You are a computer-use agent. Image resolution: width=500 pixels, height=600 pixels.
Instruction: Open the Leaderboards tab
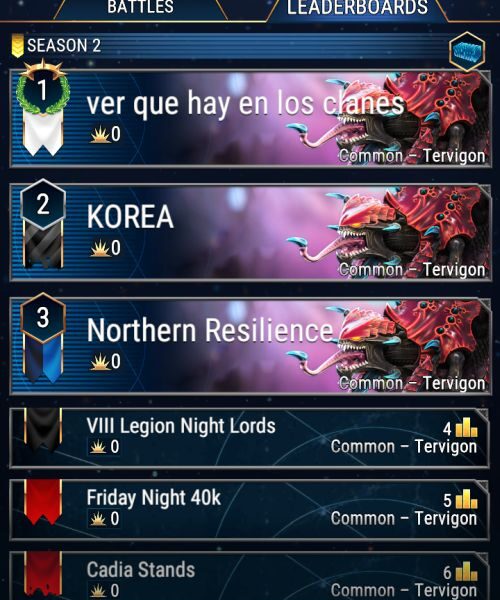[x=357, y=8]
